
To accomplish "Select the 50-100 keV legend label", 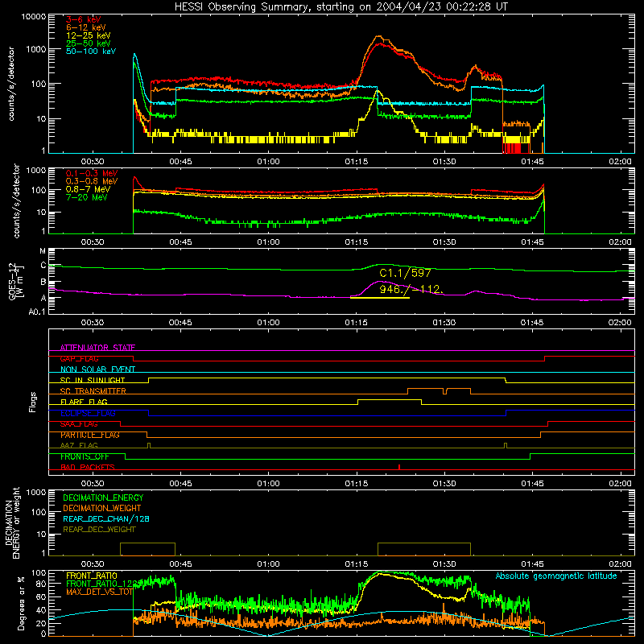I will coord(91,52).
